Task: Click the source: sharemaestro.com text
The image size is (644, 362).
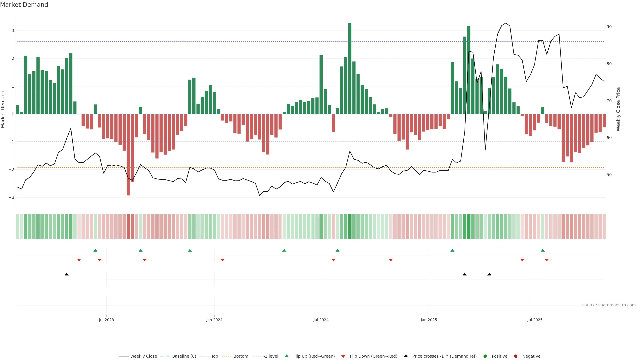Action: coord(609,305)
